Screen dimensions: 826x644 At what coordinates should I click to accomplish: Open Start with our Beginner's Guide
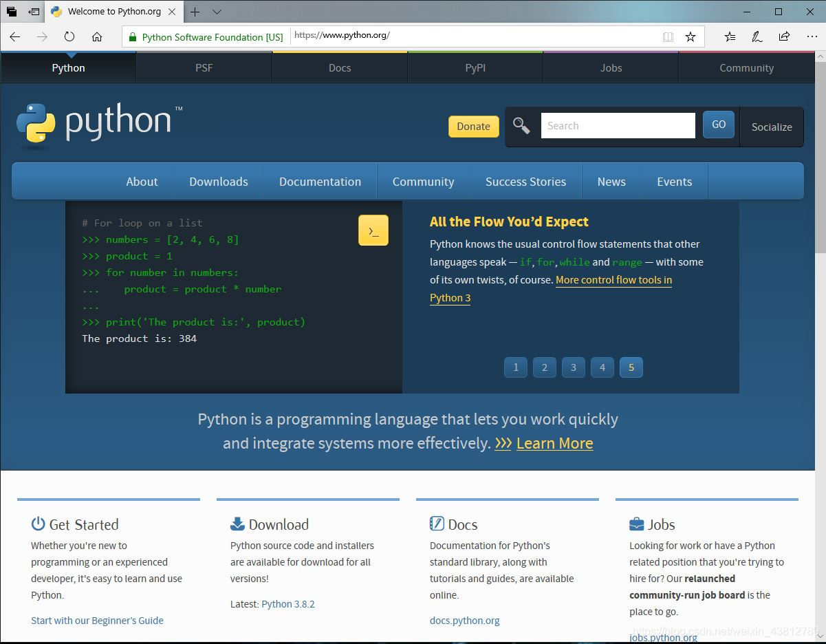point(97,621)
